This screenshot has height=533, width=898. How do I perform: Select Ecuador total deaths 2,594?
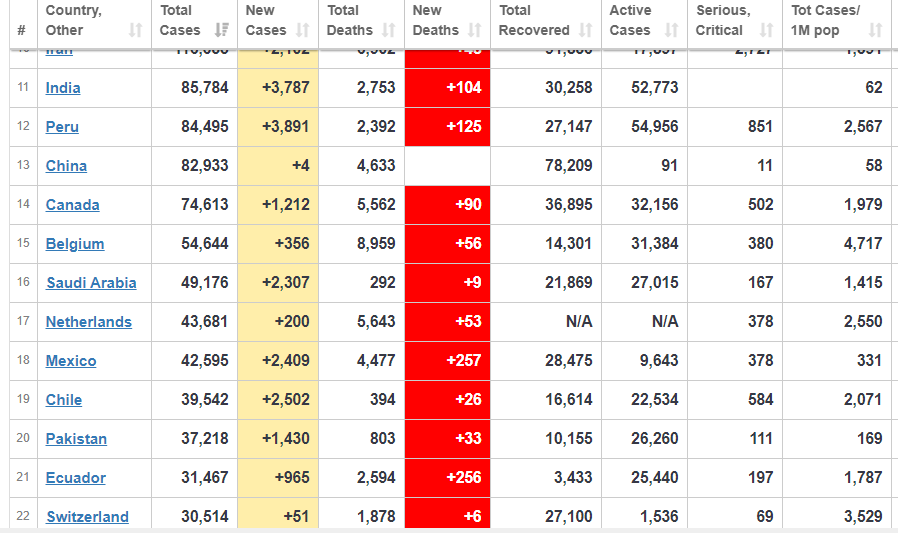coord(376,477)
